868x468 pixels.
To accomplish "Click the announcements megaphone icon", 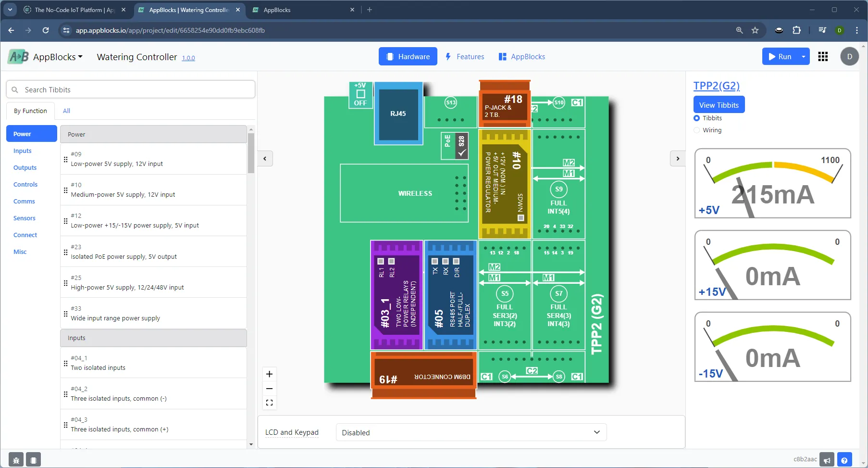I will 827,460.
